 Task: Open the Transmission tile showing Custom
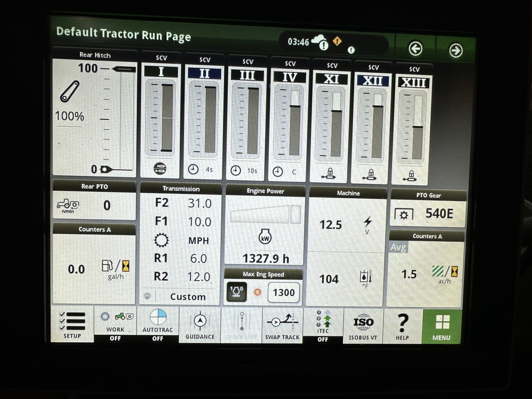(181, 244)
